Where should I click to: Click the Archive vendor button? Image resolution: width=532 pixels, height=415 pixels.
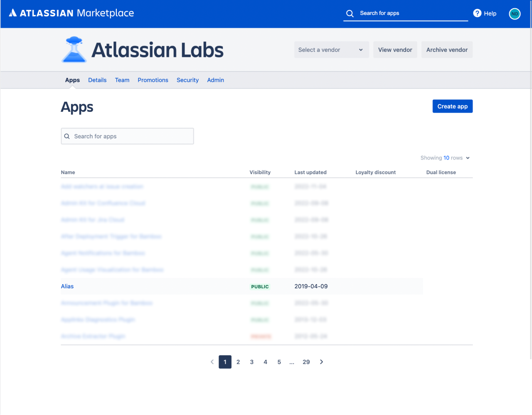pos(447,50)
